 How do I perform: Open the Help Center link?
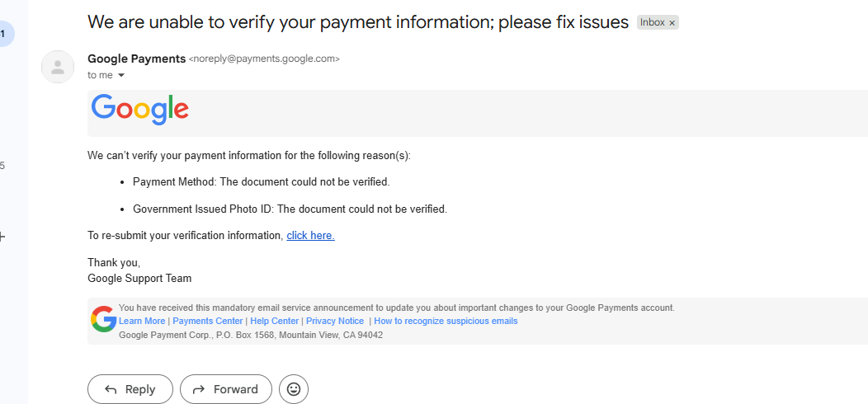[x=275, y=321]
